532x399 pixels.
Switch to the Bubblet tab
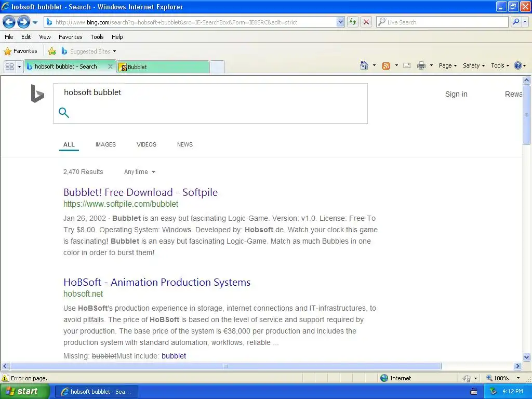[163, 67]
